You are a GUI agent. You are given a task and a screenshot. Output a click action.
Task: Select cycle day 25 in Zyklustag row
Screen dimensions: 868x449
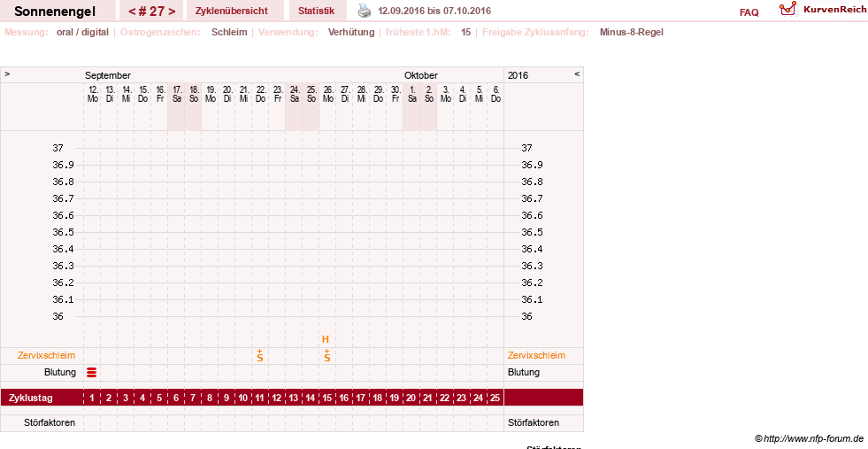click(495, 398)
